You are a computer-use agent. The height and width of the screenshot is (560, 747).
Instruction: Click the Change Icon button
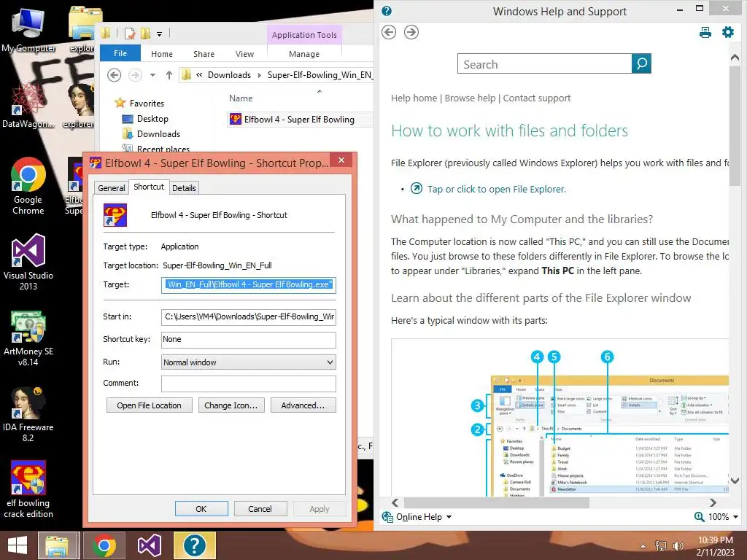coord(231,405)
